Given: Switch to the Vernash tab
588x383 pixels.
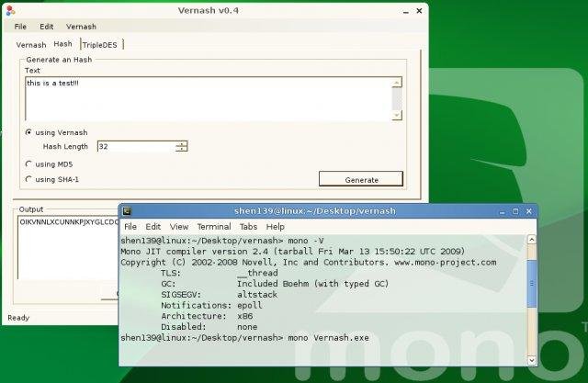Looking at the screenshot, I should [31, 45].
